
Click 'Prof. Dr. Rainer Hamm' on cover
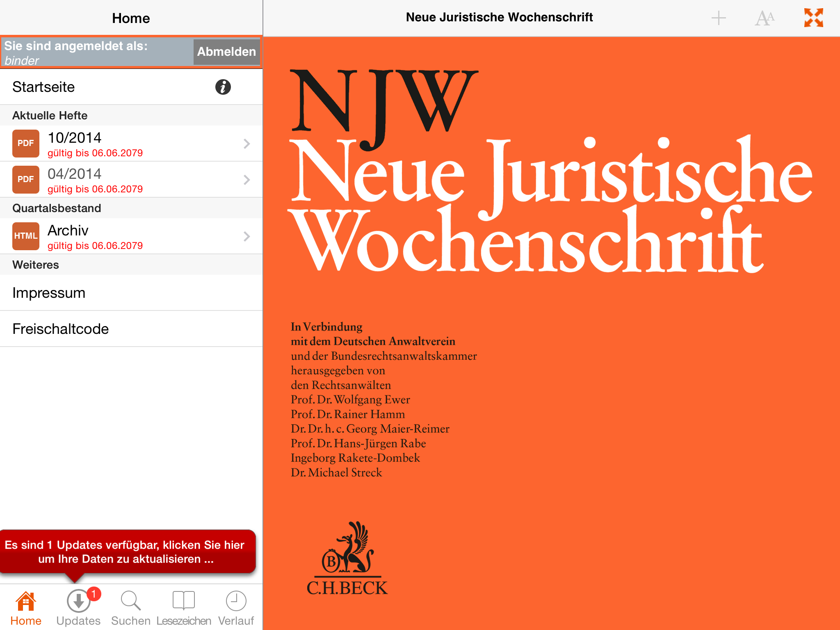click(x=348, y=414)
